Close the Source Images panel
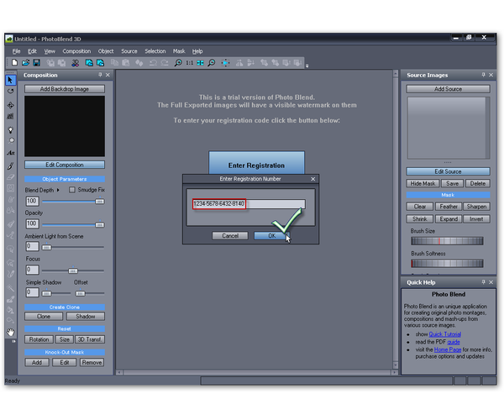The width and height of the screenshot is (504, 420). (491, 75)
